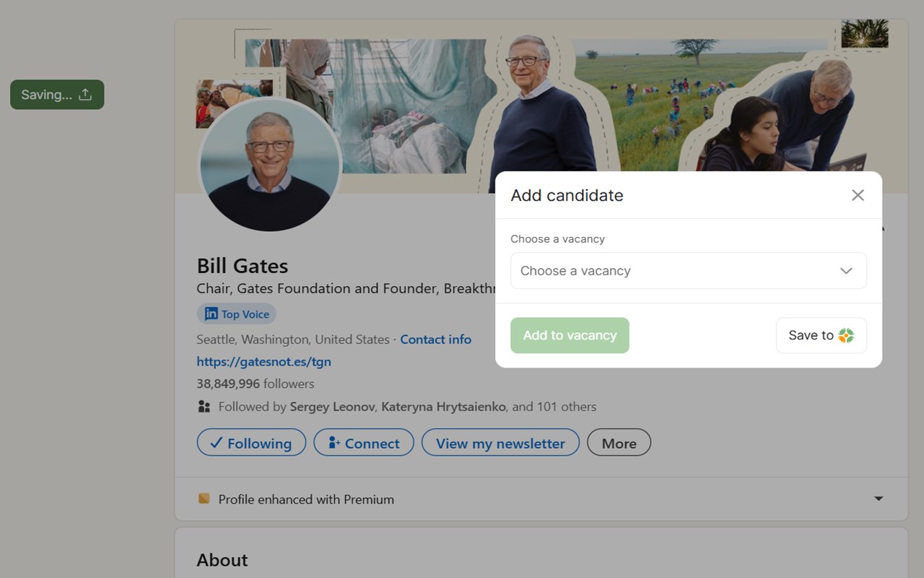Click the Premium gold badge icon
Screen dimensions: 924x578
click(204, 499)
